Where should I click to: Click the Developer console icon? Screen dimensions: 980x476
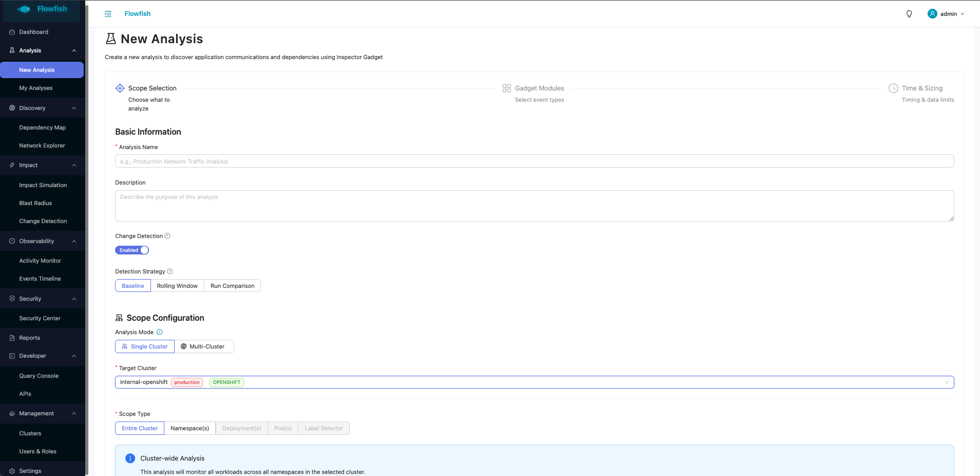coord(12,356)
